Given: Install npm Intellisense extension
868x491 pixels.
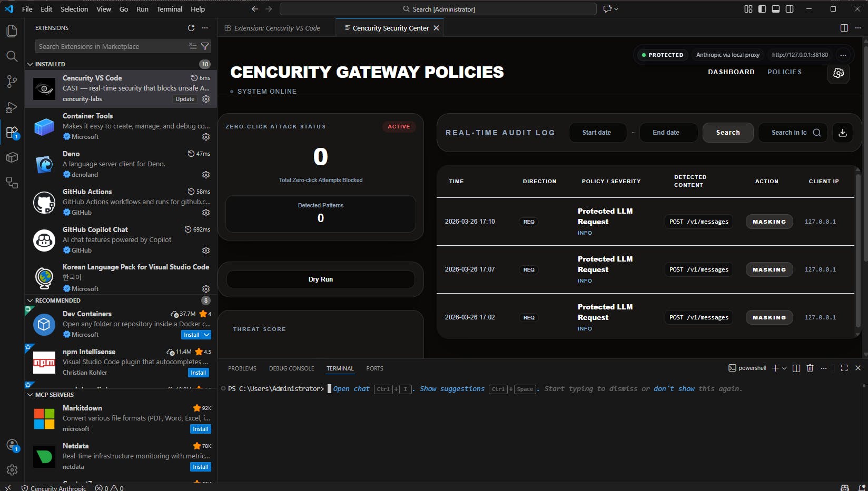Looking at the screenshot, I should pyautogui.click(x=199, y=373).
